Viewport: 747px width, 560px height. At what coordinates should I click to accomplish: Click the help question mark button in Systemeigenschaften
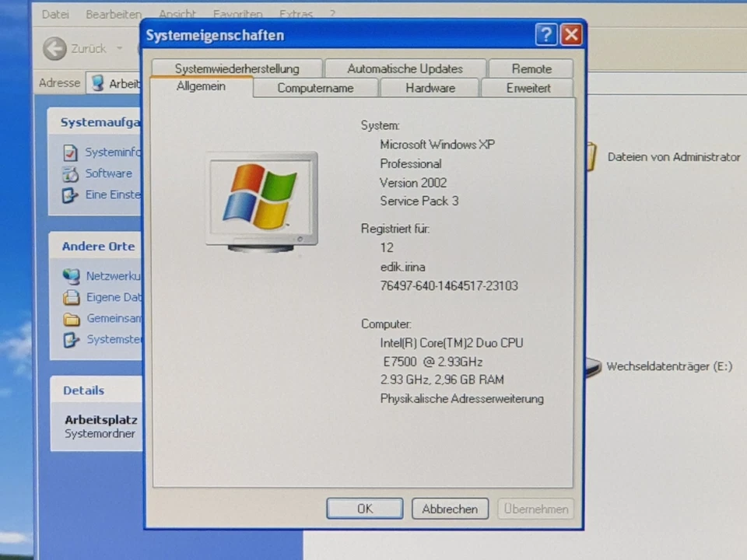point(546,35)
